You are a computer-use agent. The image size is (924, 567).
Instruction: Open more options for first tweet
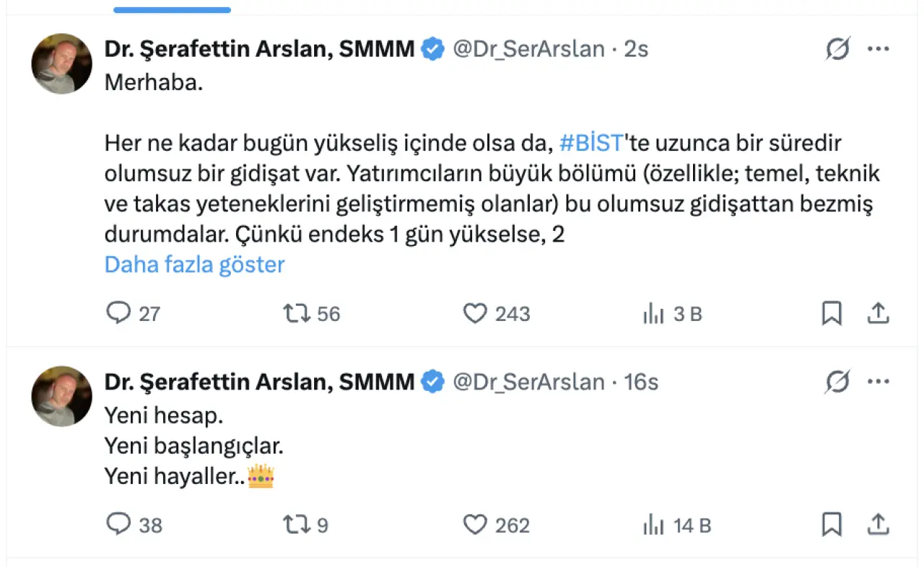tap(878, 49)
